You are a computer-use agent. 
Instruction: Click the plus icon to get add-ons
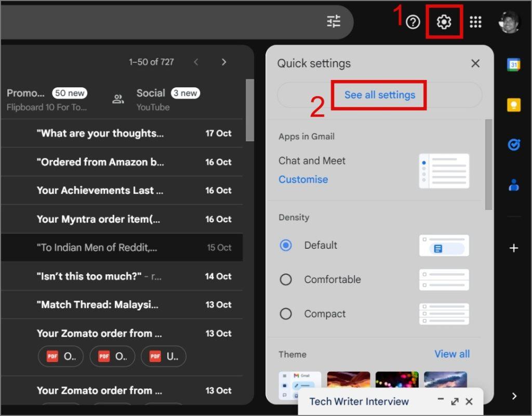[x=514, y=248]
